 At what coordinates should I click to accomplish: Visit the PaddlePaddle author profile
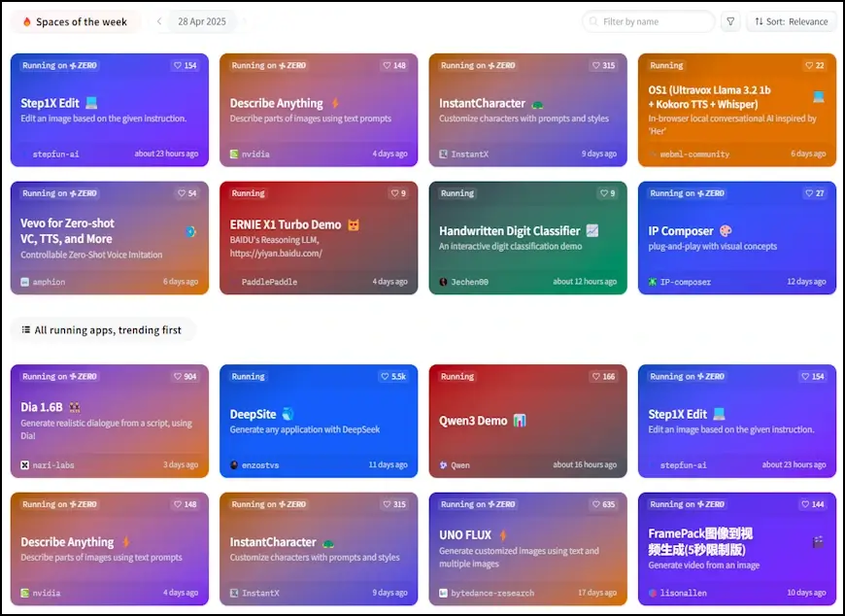[x=269, y=282]
